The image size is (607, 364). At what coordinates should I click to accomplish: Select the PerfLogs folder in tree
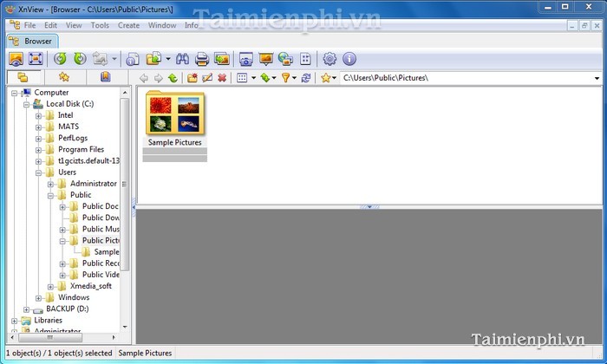click(x=73, y=138)
